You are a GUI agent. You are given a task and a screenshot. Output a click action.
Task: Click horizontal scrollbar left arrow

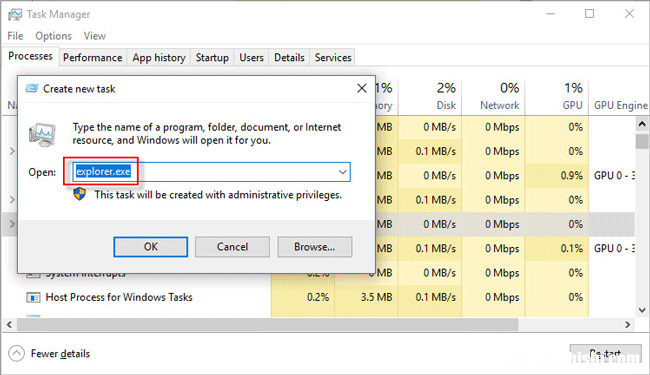click(x=9, y=324)
